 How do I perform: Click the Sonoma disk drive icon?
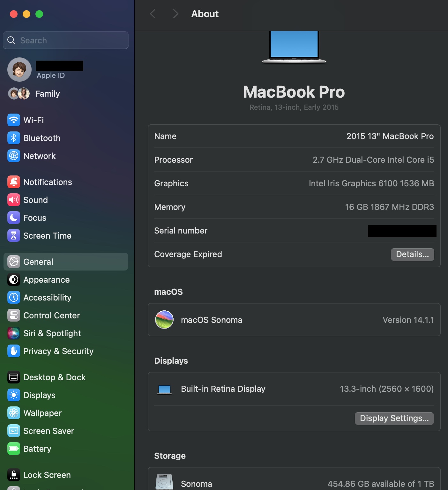pyautogui.click(x=164, y=482)
